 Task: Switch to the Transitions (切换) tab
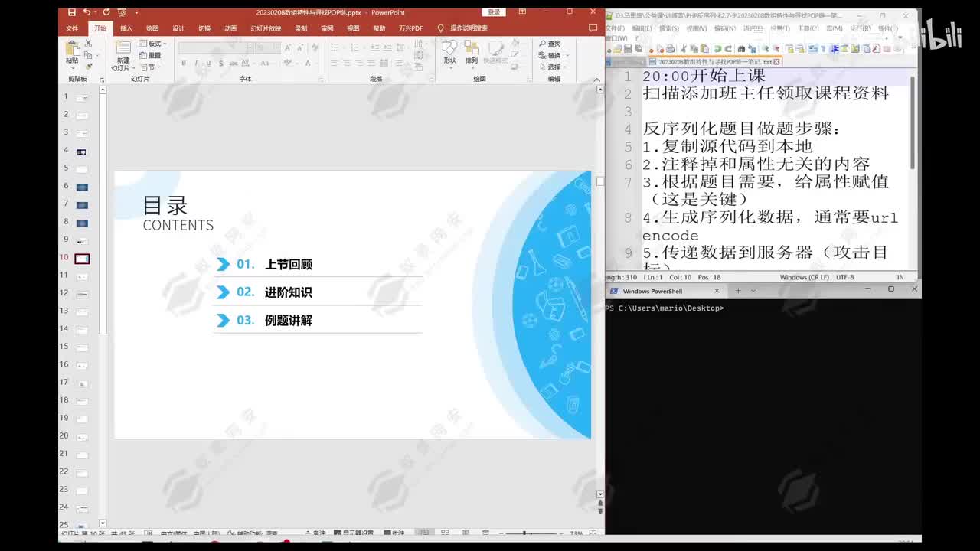[204, 28]
